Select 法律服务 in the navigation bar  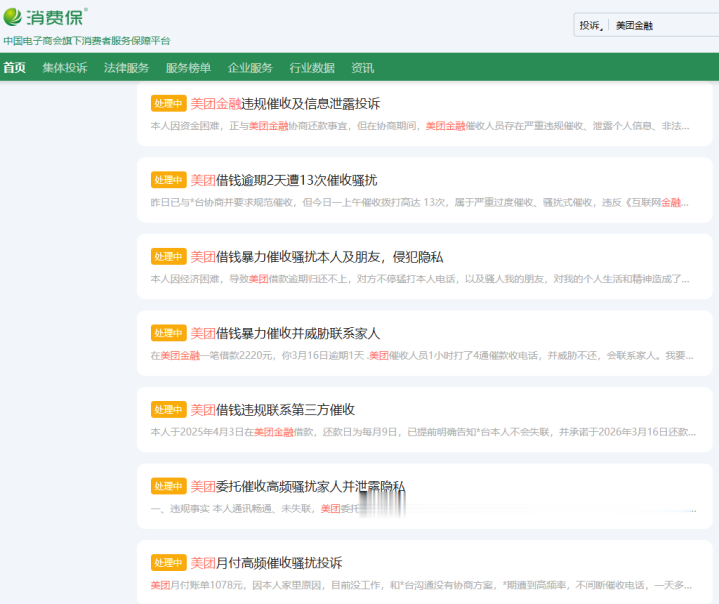click(126, 68)
